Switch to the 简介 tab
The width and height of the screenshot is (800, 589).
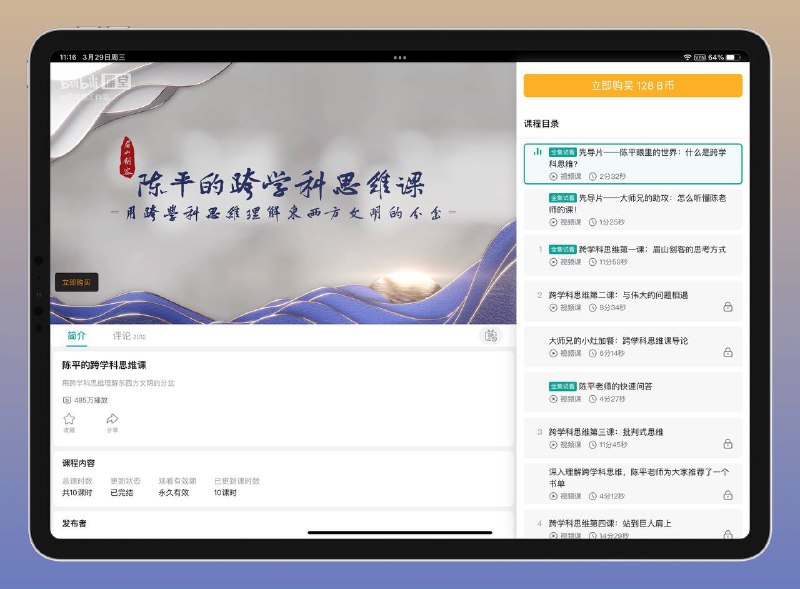[77, 337]
